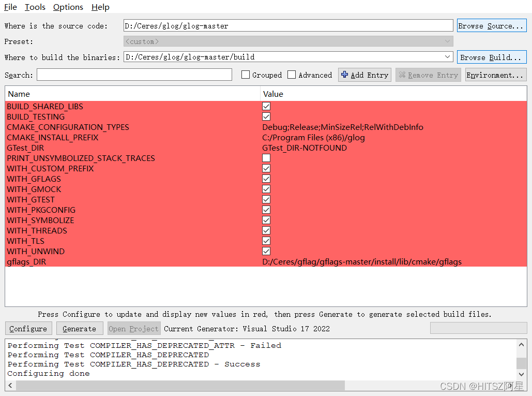The height and width of the screenshot is (396, 532).
Task: Uncheck WITH_CUSTOM_PREFIX checkbox
Action: pyautogui.click(x=266, y=168)
